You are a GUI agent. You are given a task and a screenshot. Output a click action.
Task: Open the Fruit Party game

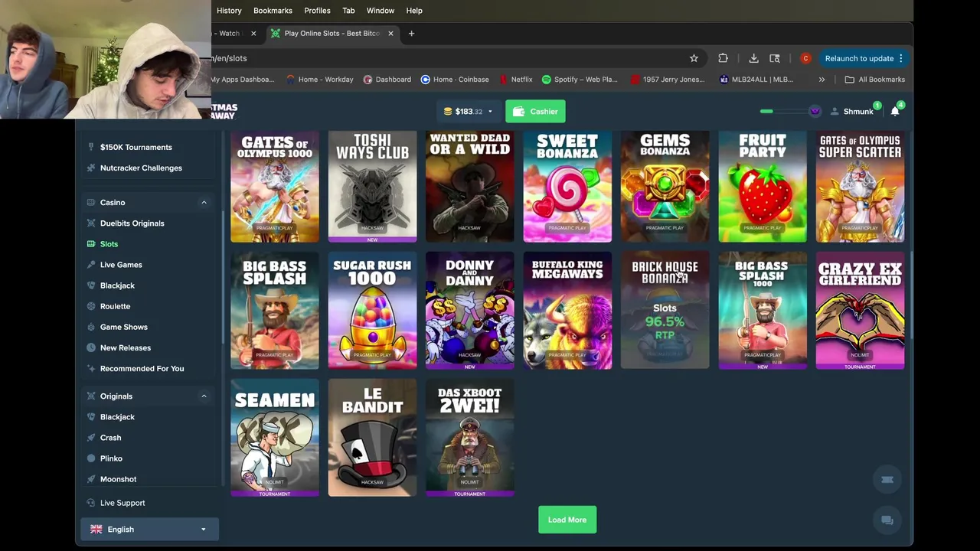763,187
